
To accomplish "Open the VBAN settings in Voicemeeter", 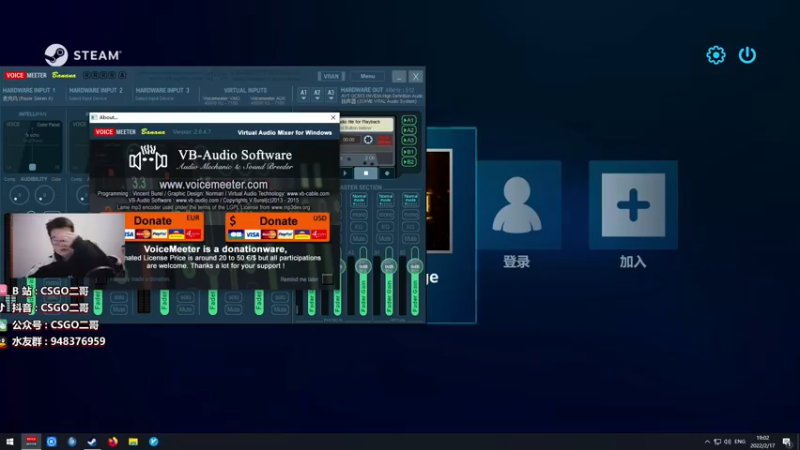I will coord(331,76).
